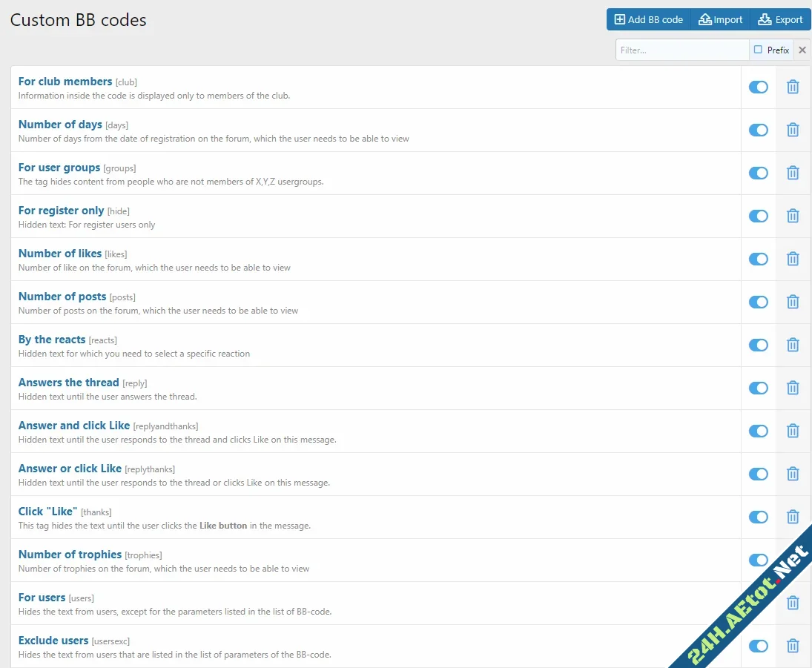Remove the "Click "Like"" BB code via trash icon

click(x=793, y=517)
